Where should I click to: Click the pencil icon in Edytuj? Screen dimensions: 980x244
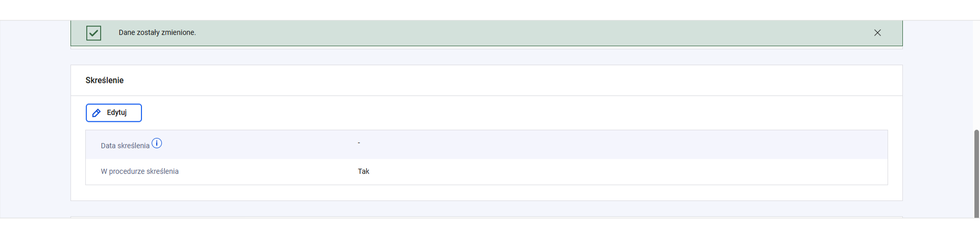97,113
